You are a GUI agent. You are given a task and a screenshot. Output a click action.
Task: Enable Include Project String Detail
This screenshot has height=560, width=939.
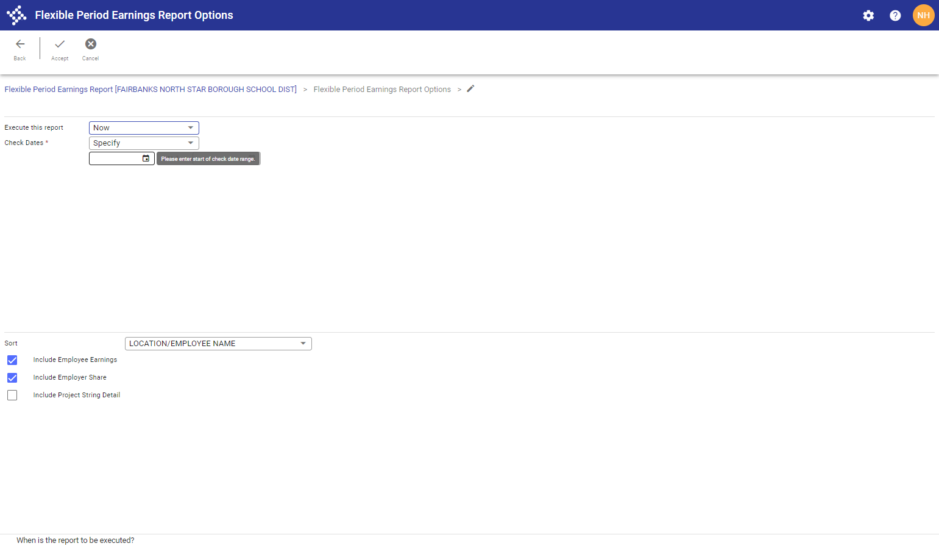[x=12, y=395]
